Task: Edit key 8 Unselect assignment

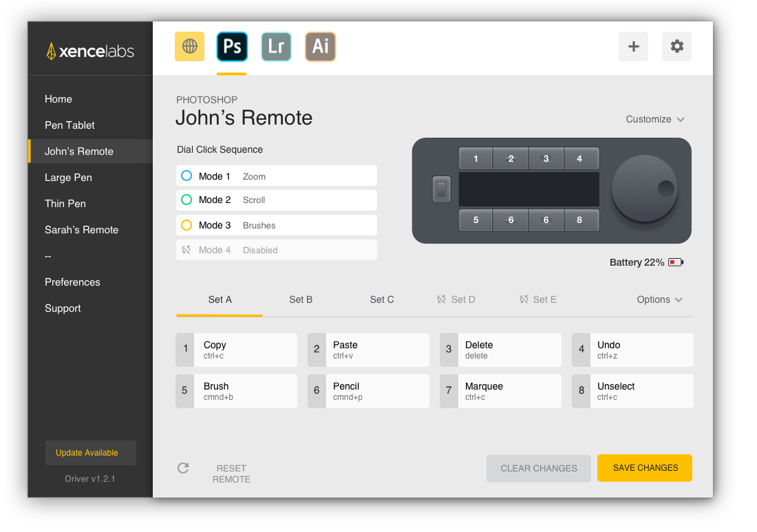Action: pyautogui.click(x=633, y=391)
